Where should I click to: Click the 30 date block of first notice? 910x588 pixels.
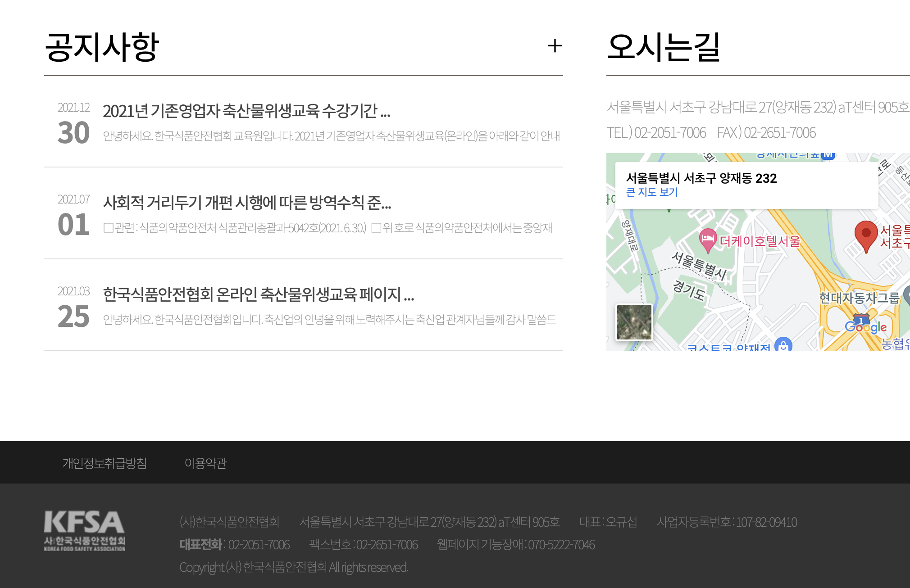click(73, 133)
